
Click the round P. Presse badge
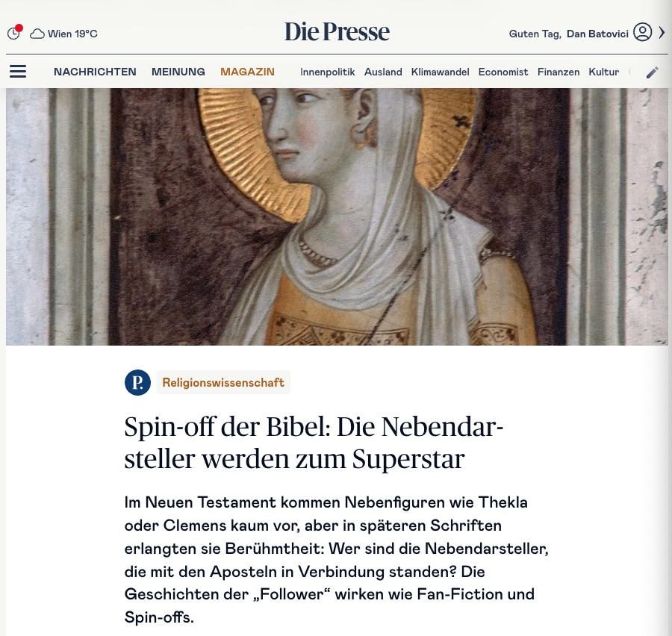(137, 382)
